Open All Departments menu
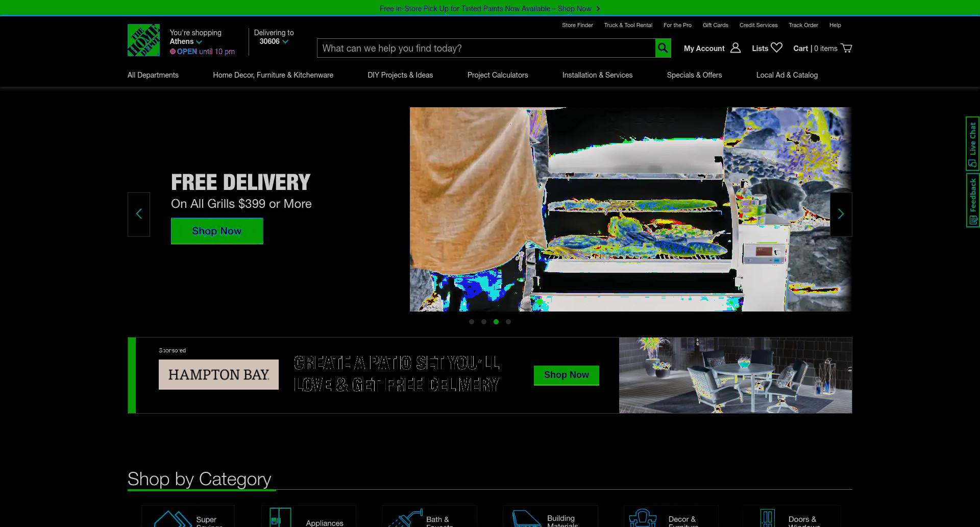Viewport: 980px width, 527px height. click(153, 75)
